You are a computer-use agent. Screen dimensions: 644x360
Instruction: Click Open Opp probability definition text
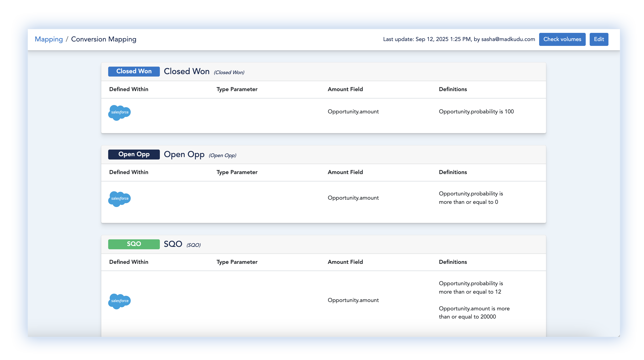click(470, 198)
